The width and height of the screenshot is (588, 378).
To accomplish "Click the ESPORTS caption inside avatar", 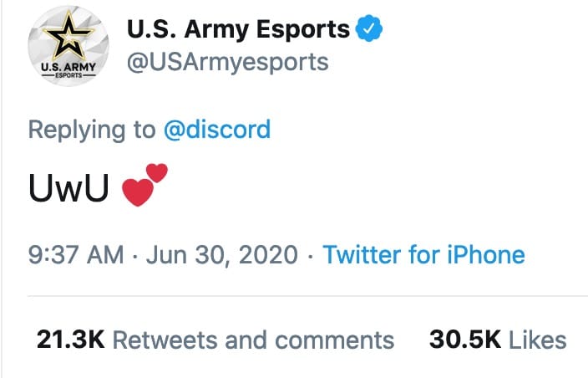I will coord(68,75).
